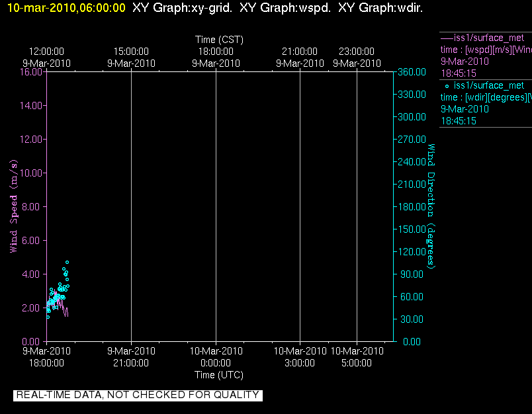The width and height of the screenshot is (532, 414).
Task: Click the 6.00 wind speed tick label
Action: click(x=31, y=241)
